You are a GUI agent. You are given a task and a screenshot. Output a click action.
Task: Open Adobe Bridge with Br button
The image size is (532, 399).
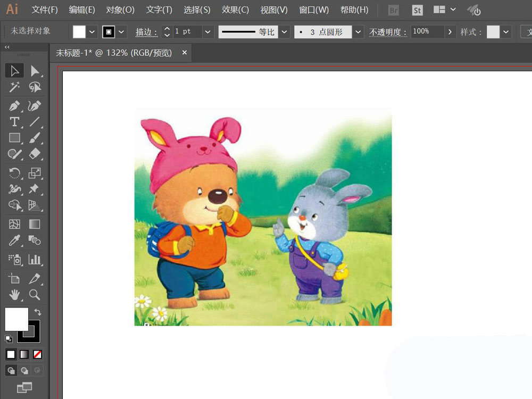[x=394, y=10]
